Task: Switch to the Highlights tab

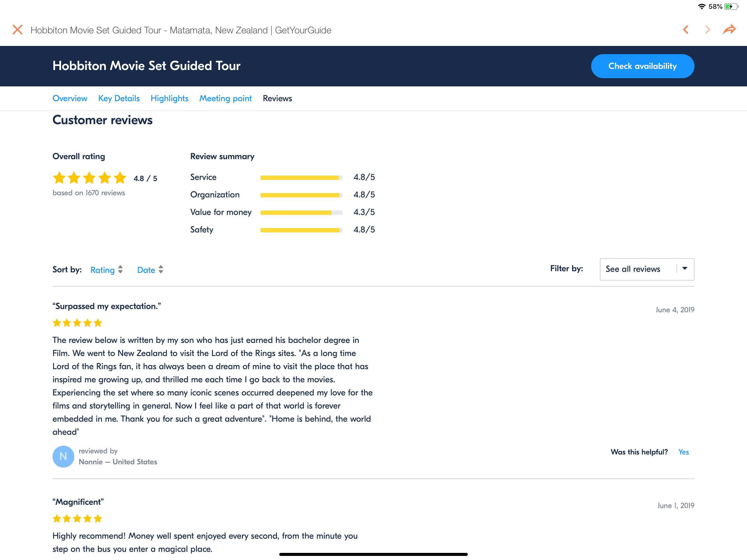Action: (x=170, y=98)
